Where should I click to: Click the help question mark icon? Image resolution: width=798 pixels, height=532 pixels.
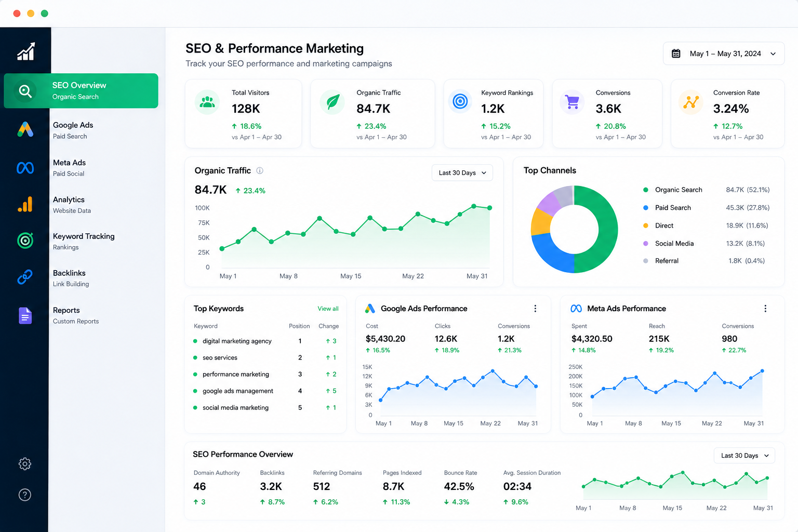[25, 495]
